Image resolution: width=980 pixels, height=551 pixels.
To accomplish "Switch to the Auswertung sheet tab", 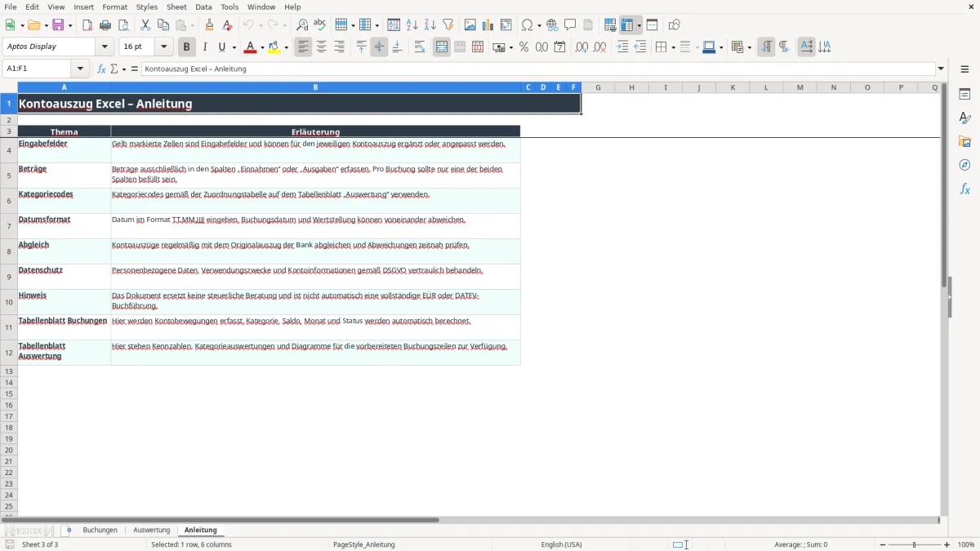I will (x=152, y=530).
